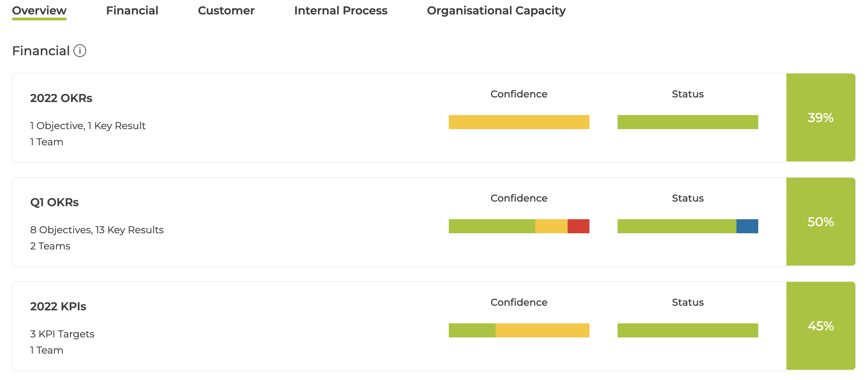
Task: Click yellow segment of Q1 confidence bar
Action: point(551,226)
